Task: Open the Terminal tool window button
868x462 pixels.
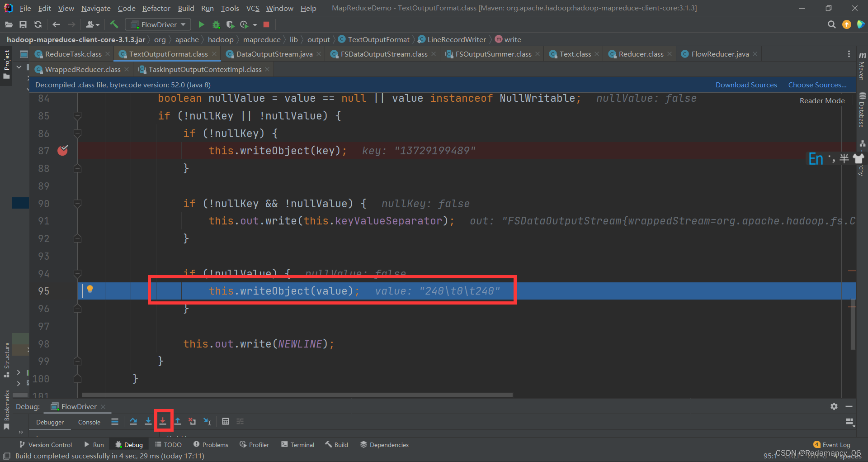Action: coord(297,445)
